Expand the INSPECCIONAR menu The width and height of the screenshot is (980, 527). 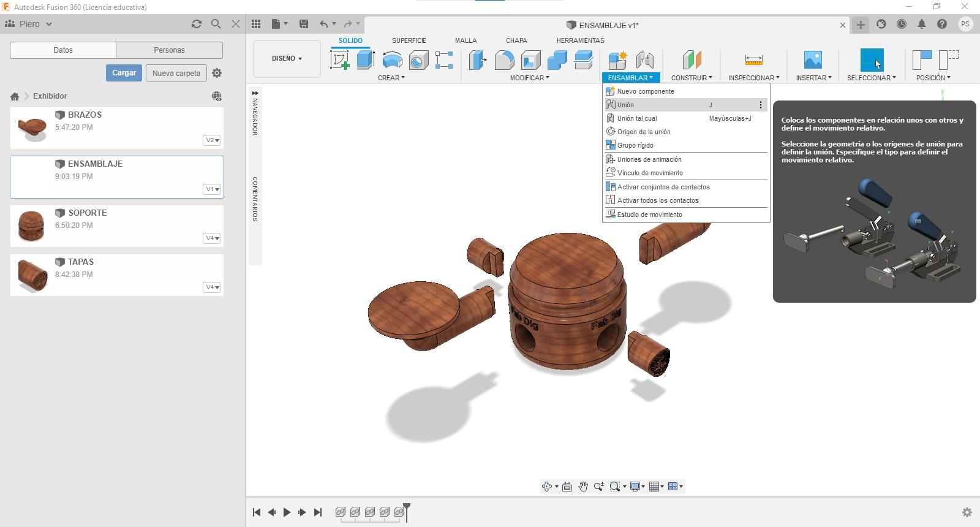[754, 78]
